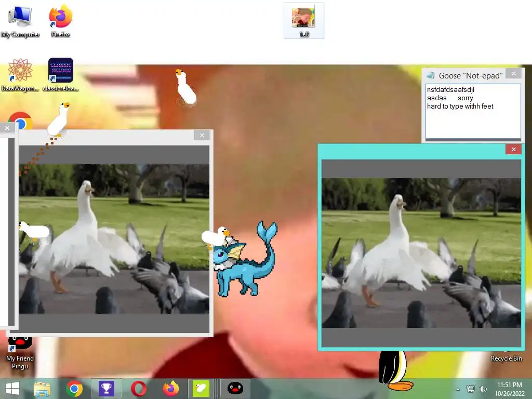Click the goose photo in the cyan window

(x=421, y=253)
